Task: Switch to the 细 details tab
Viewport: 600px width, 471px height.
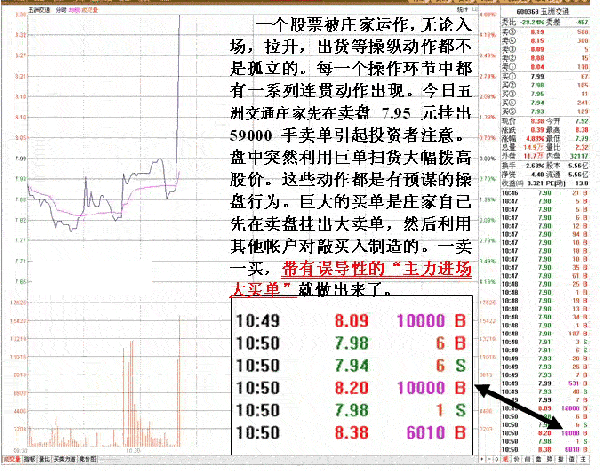Action: click(x=528, y=459)
